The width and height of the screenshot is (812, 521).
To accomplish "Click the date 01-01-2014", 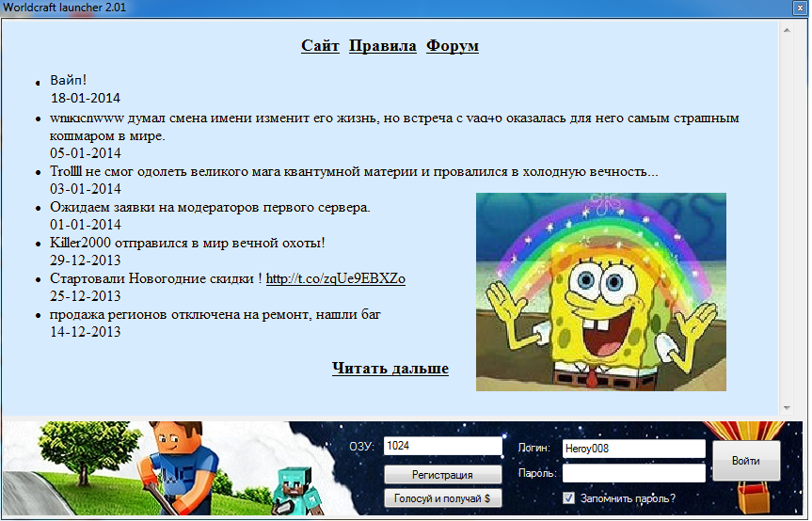I will [86, 225].
